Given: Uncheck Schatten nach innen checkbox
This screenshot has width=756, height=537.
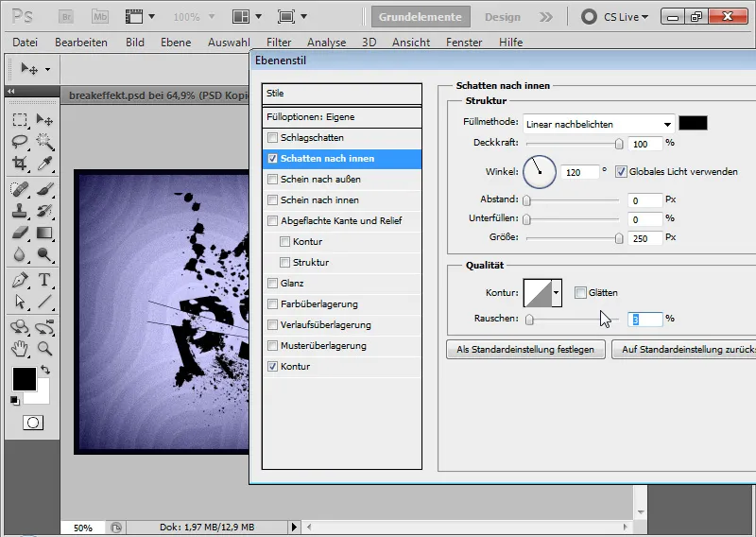Looking at the screenshot, I should tap(273, 158).
